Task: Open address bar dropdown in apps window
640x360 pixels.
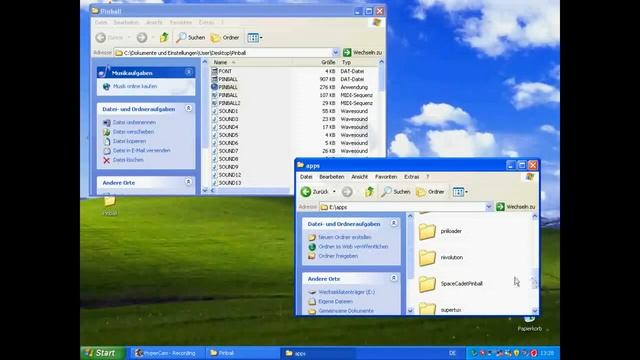Action: (x=489, y=207)
